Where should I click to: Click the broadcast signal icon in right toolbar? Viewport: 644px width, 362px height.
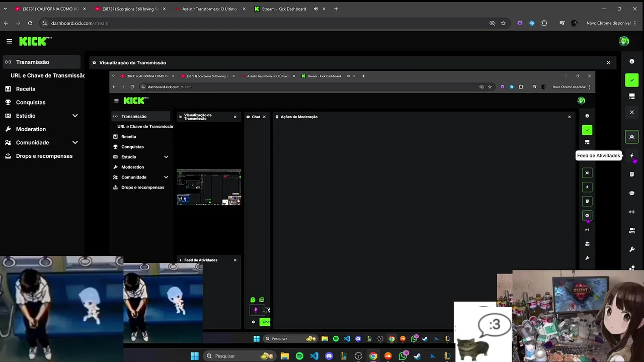(632, 212)
